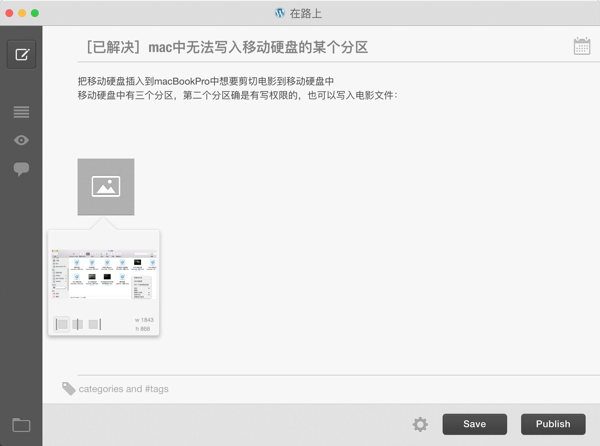Click the second body line about three partitions
Image resolution: width=600 pixels, height=446 pixels.
click(x=238, y=95)
